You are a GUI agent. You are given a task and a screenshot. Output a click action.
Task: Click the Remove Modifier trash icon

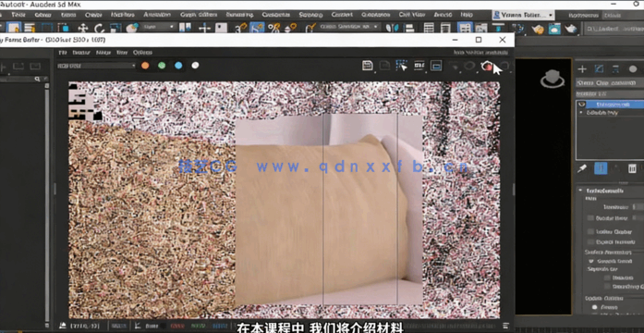632,168
